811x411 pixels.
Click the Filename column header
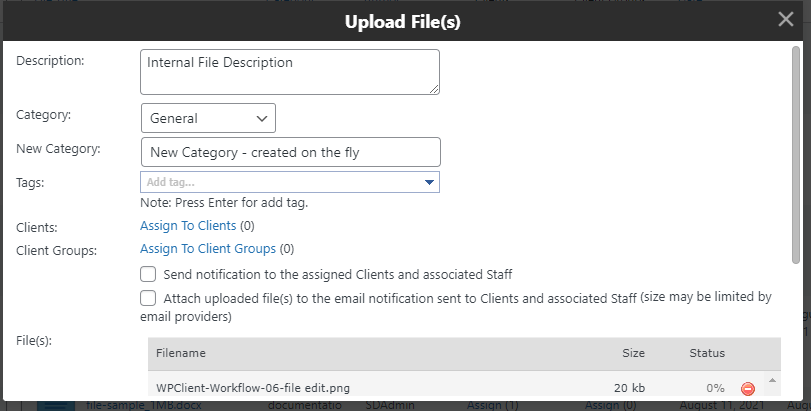(x=181, y=353)
